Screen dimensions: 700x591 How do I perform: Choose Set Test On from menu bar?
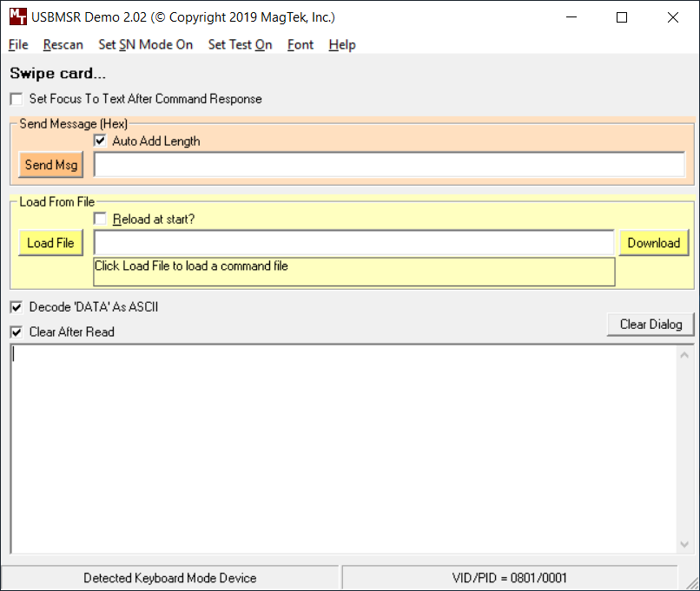[x=240, y=44]
